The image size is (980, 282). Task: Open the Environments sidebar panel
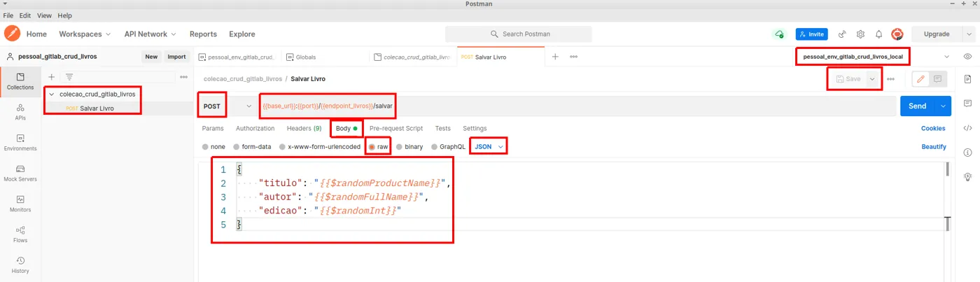(x=20, y=143)
